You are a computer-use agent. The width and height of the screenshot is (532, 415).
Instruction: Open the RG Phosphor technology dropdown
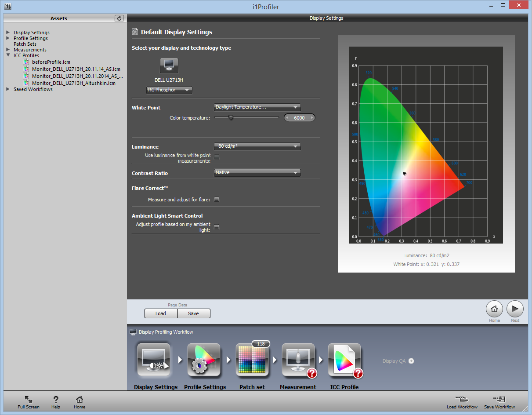169,90
